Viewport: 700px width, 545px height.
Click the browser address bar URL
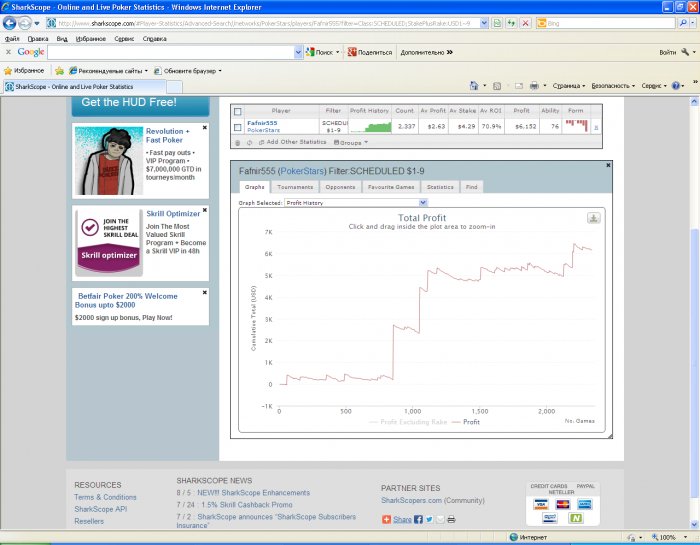[270, 22]
